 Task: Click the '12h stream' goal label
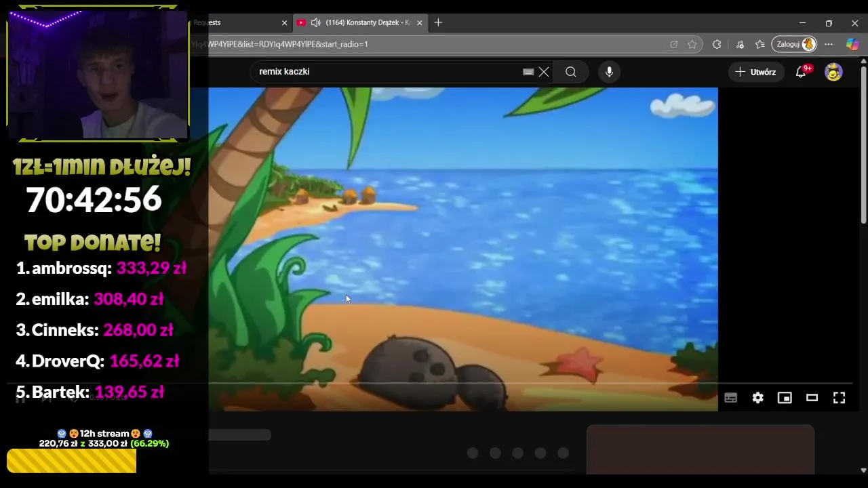click(x=104, y=434)
